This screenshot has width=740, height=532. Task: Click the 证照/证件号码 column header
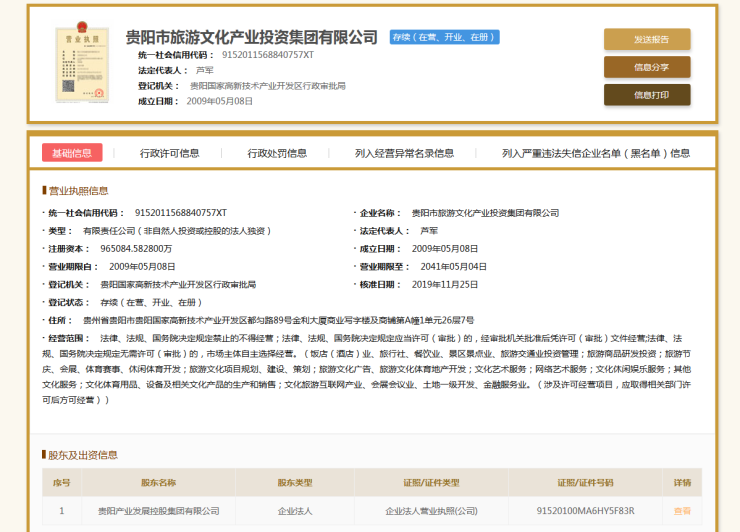[x=585, y=482]
